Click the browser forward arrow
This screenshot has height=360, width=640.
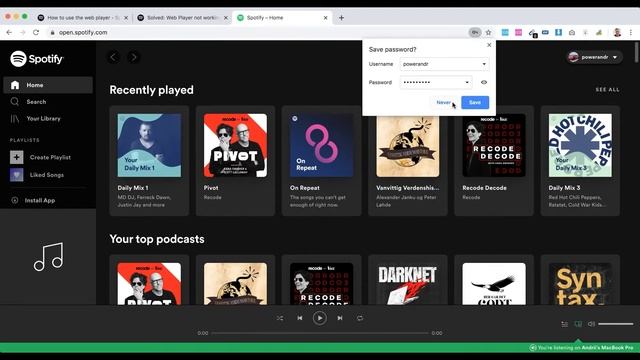[22, 32]
